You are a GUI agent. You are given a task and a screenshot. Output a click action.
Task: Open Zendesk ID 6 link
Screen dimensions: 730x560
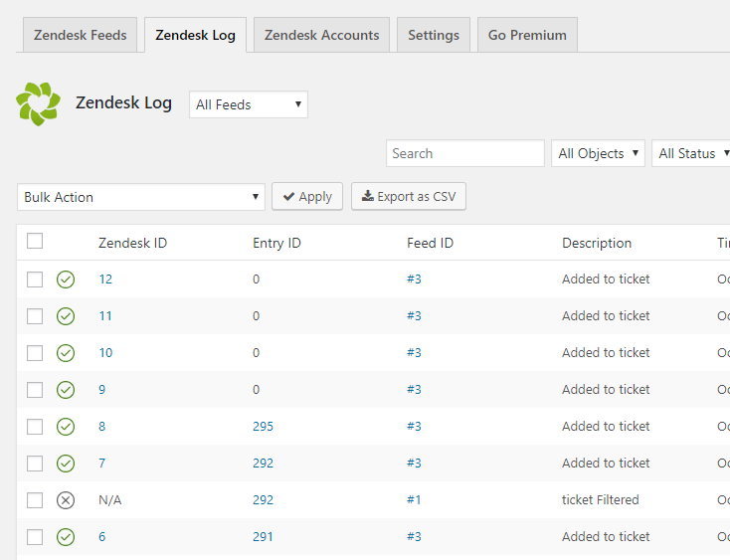(x=102, y=537)
